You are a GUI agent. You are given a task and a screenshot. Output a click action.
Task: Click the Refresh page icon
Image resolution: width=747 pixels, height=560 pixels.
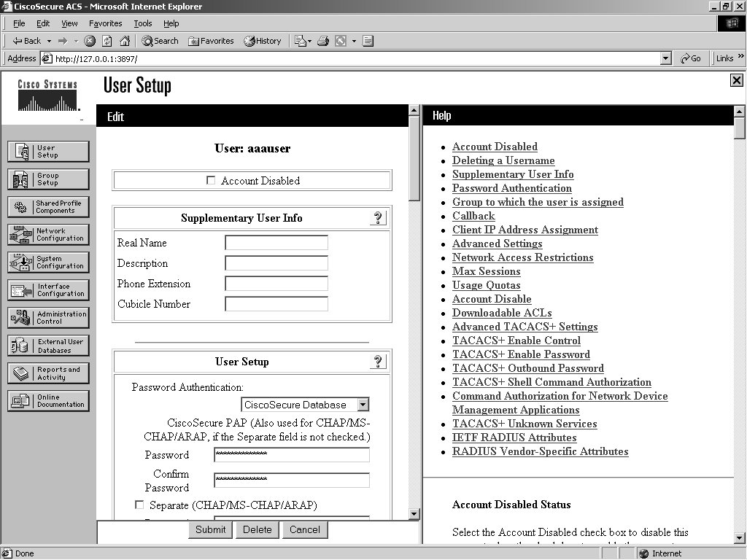(x=107, y=41)
